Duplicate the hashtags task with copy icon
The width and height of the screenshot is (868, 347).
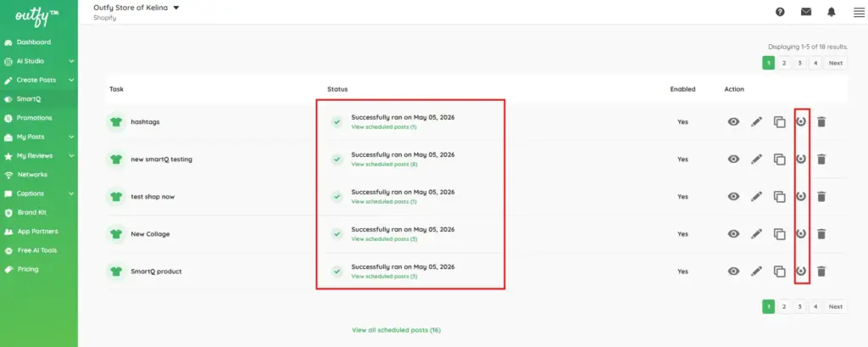point(780,122)
